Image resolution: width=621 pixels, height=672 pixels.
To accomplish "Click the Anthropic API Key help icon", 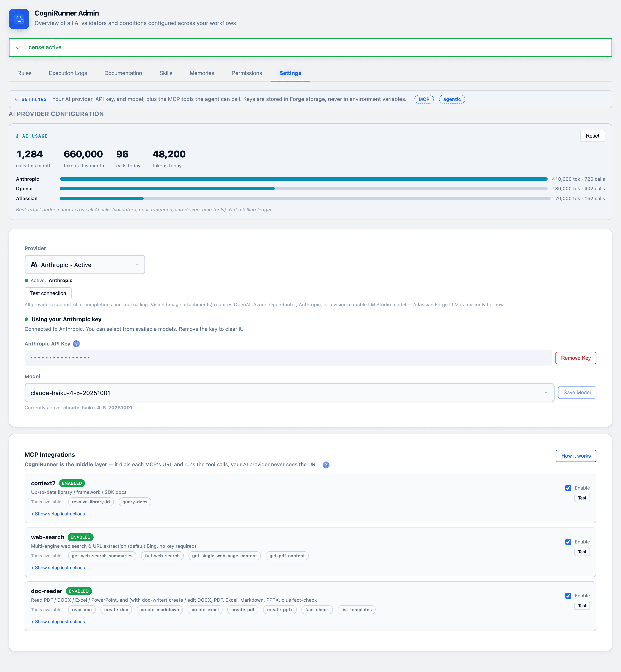I will [x=76, y=344].
